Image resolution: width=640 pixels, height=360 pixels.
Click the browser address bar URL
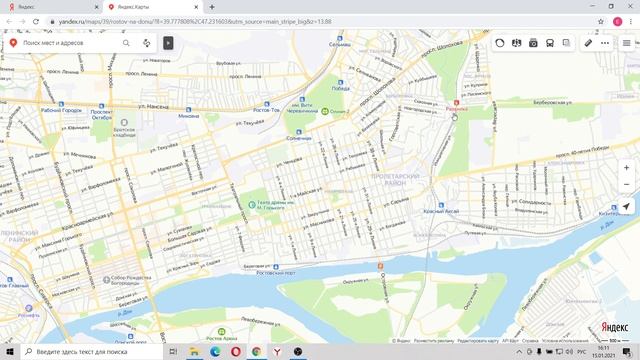(195, 22)
